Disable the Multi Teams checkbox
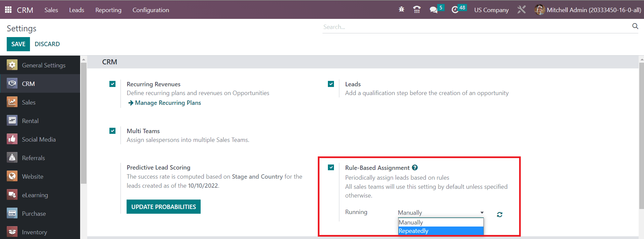 (x=112, y=131)
